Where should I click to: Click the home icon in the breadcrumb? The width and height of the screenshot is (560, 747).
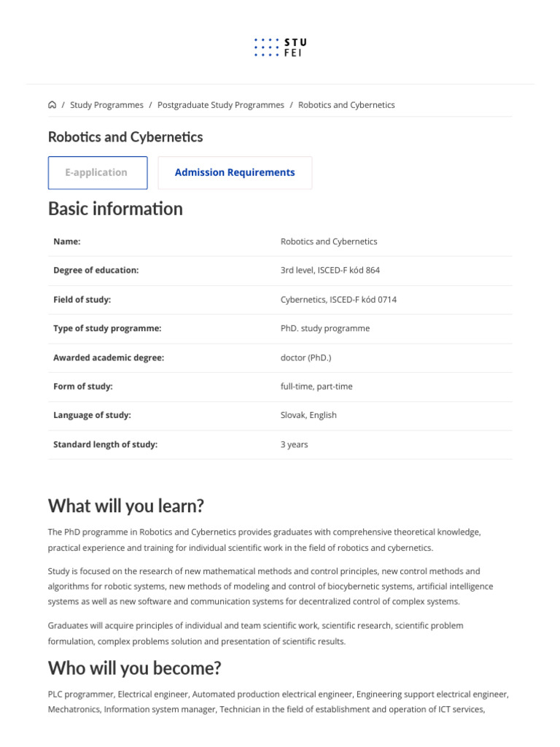click(x=52, y=105)
